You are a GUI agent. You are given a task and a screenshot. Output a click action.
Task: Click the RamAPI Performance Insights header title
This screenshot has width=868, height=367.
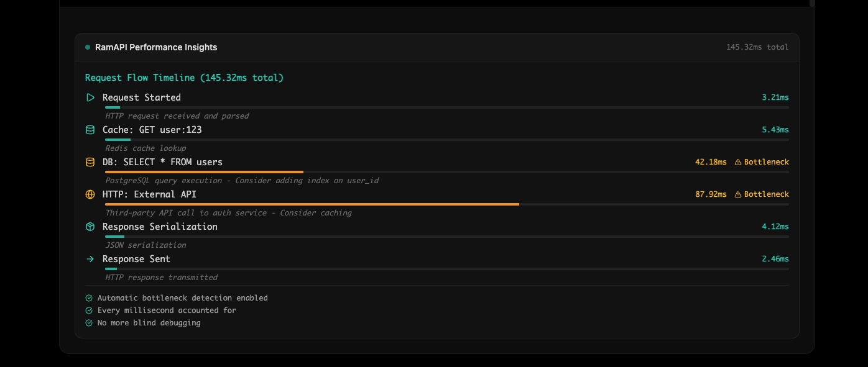[156, 47]
